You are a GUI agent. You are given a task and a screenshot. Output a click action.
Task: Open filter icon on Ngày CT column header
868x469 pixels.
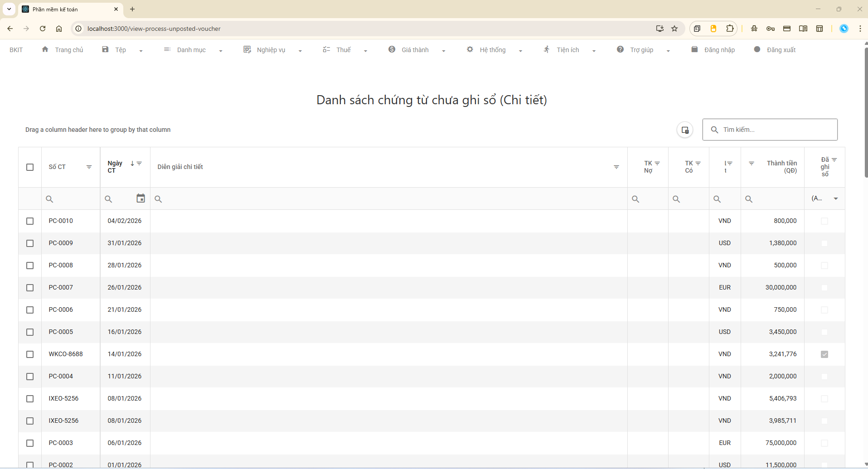point(139,164)
